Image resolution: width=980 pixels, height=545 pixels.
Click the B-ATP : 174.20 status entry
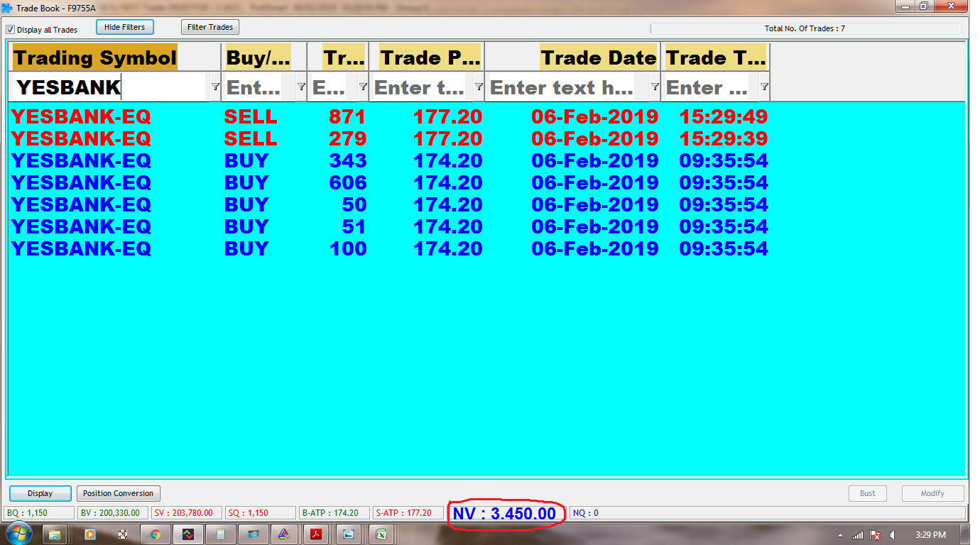[334, 513]
